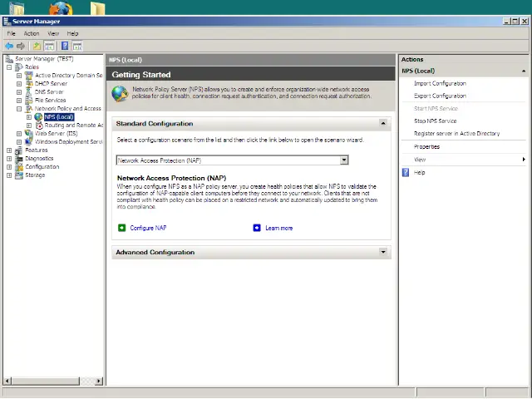Click Export Configuration action

click(x=440, y=96)
